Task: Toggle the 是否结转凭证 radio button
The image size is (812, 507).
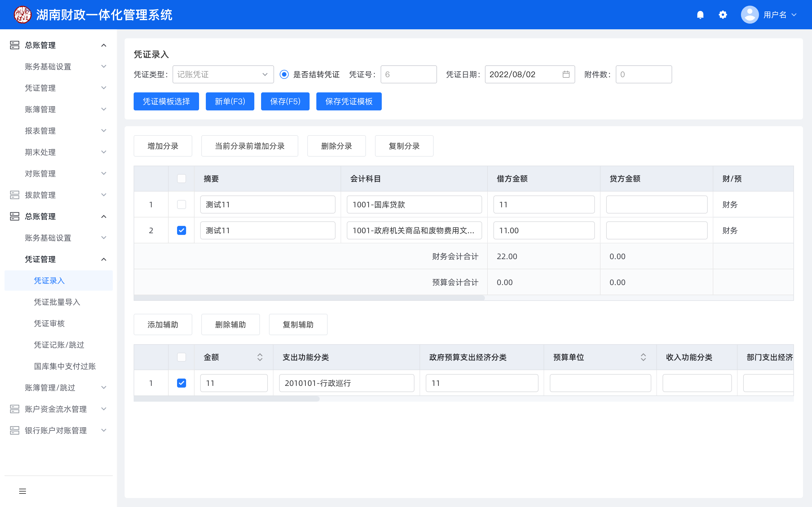Action: pyautogui.click(x=284, y=74)
